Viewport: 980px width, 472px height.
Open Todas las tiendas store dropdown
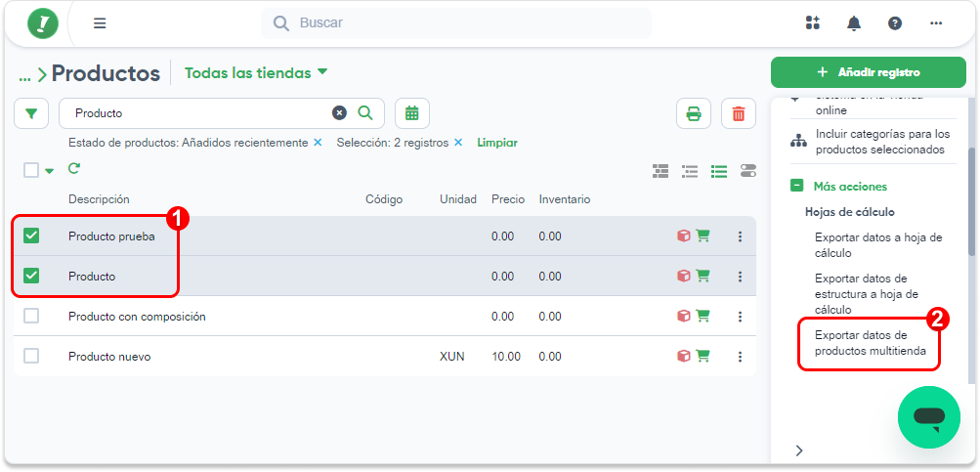(x=256, y=73)
